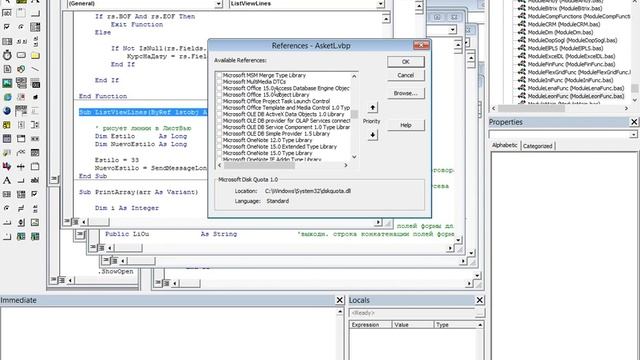The width and height of the screenshot is (640, 360).
Task: Open Help from the References dialog
Action: (x=406, y=125)
